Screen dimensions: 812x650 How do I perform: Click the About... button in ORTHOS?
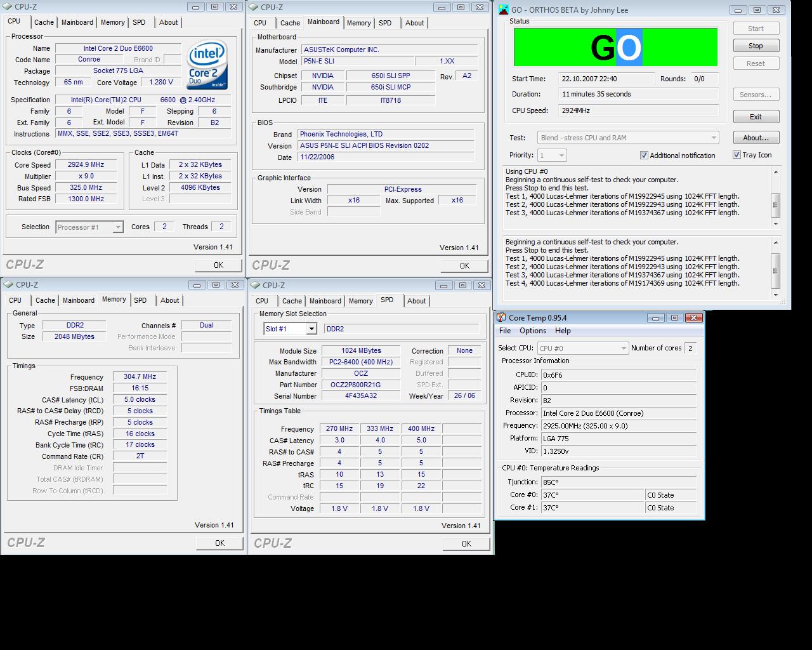[756, 138]
